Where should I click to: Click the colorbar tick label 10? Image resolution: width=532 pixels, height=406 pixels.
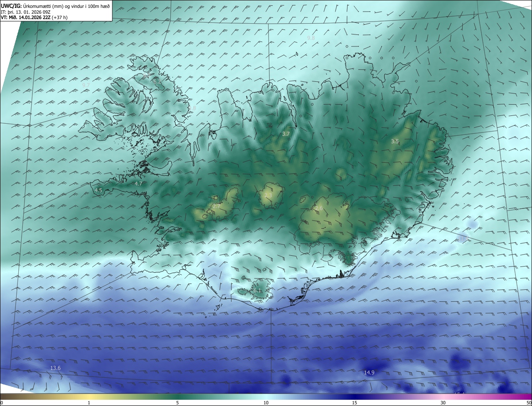(x=266, y=403)
